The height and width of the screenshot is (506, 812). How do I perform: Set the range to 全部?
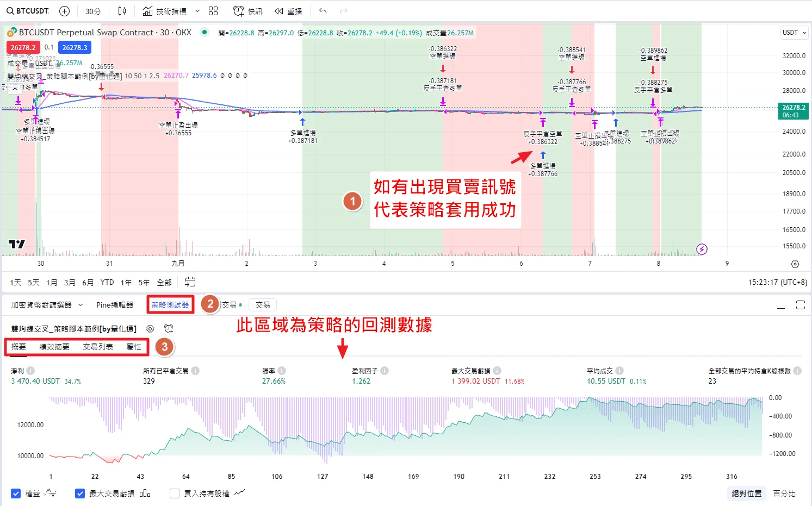point(164,282)
